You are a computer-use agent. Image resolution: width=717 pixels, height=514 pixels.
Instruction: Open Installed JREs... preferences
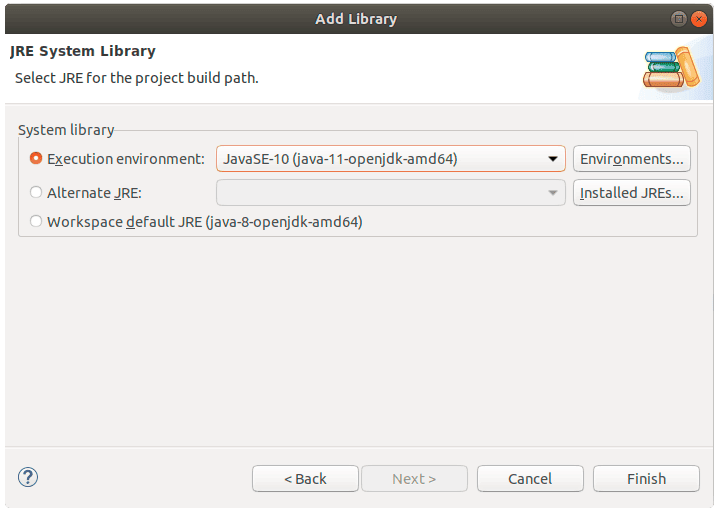[x=631, y=193]
